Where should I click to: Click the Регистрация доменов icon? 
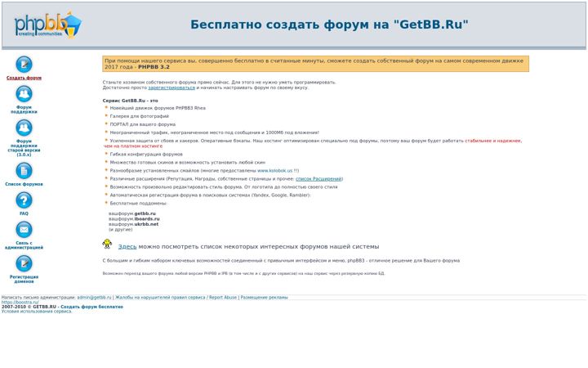[x=24, y=263]
